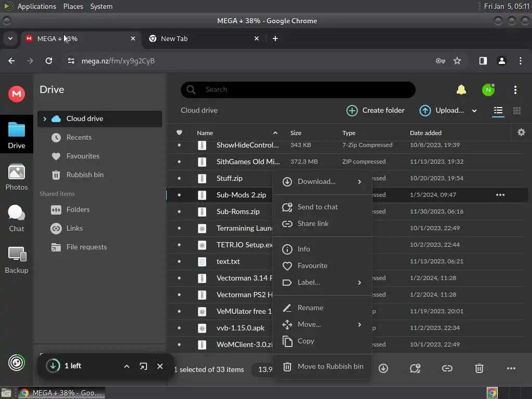Open Recents in sidebar
532x399 pixels.
click(100, 137)
